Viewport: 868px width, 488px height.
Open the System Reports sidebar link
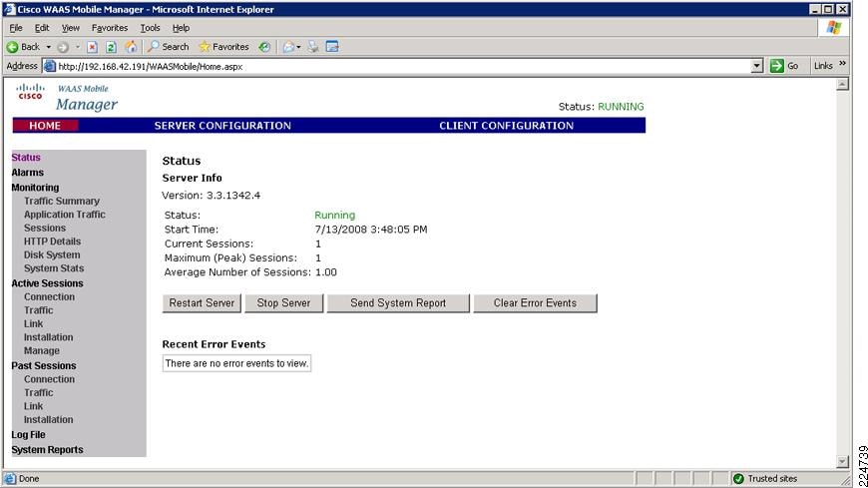[47, 450]
